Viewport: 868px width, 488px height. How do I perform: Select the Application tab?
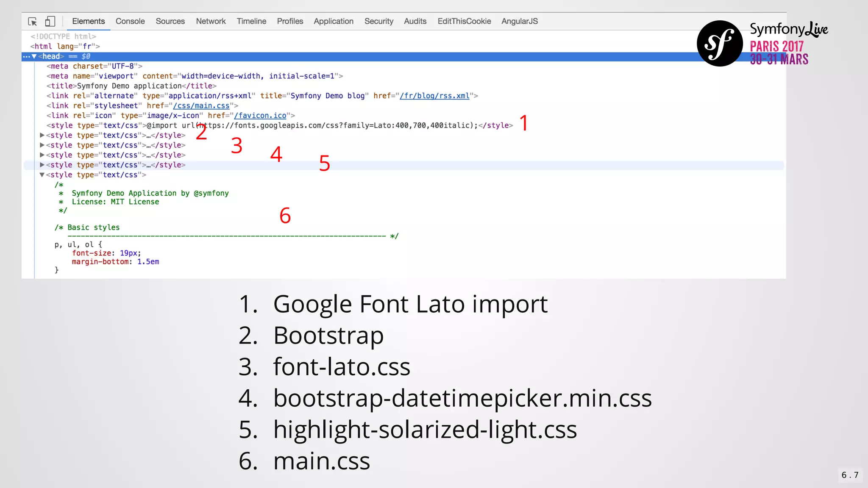point(333,21)
